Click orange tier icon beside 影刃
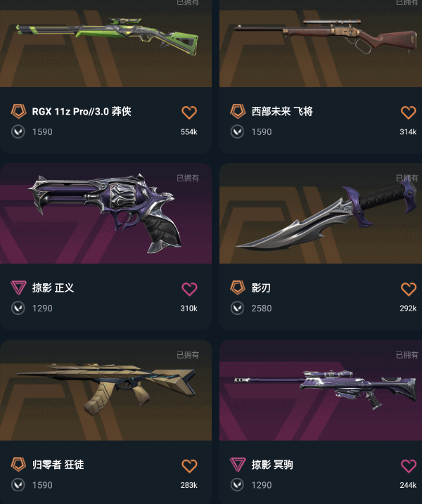 tap(238, 287)
